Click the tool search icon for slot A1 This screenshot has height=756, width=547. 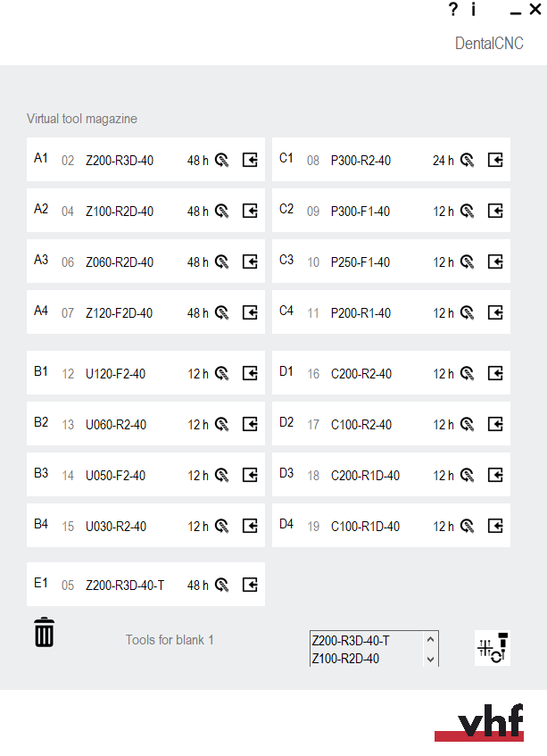tap(221, 160)
